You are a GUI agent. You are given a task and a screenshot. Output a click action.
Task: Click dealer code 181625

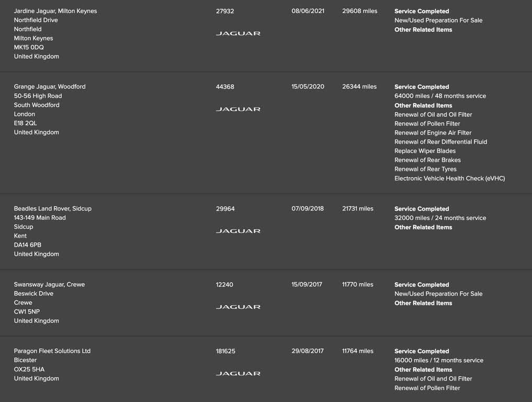tap(225, 351)
